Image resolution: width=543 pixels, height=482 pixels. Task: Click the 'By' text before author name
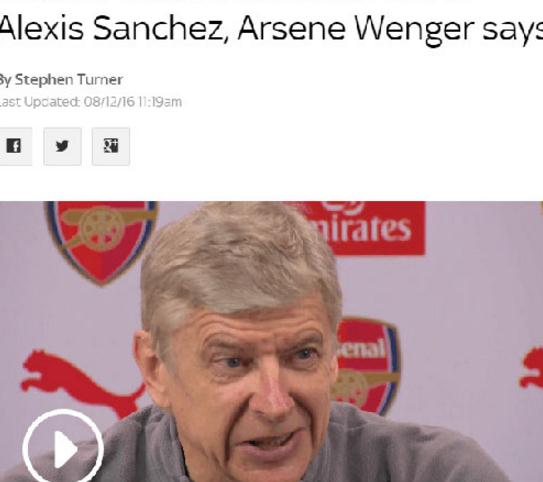[x=6, y=80]
